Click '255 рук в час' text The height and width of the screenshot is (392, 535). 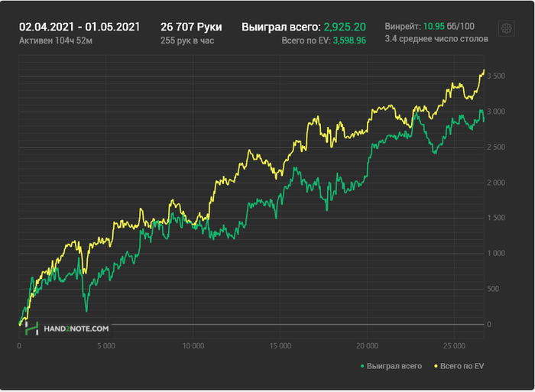(x=187, y=40)
